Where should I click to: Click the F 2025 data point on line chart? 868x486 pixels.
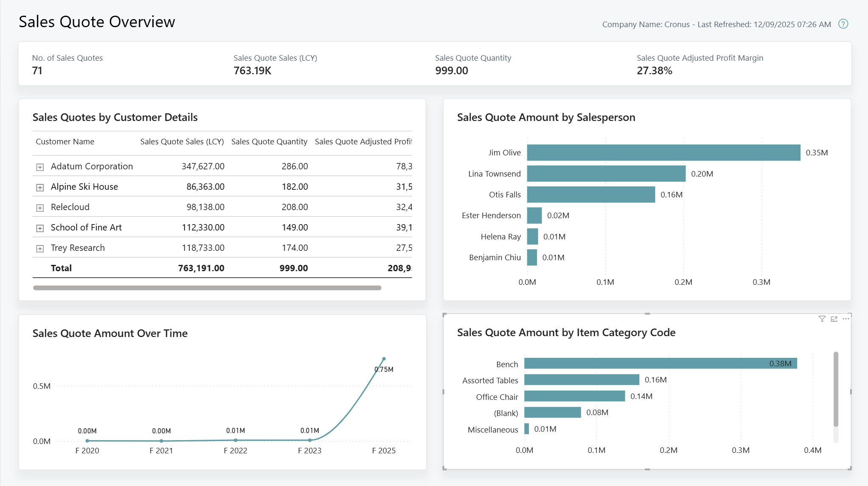(x=384, y=358)
